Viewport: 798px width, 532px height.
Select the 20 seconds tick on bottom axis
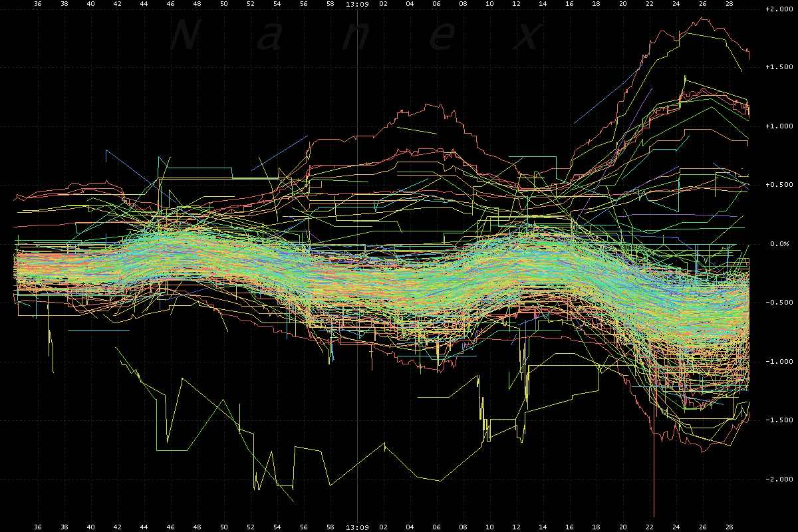click(623, 527)
